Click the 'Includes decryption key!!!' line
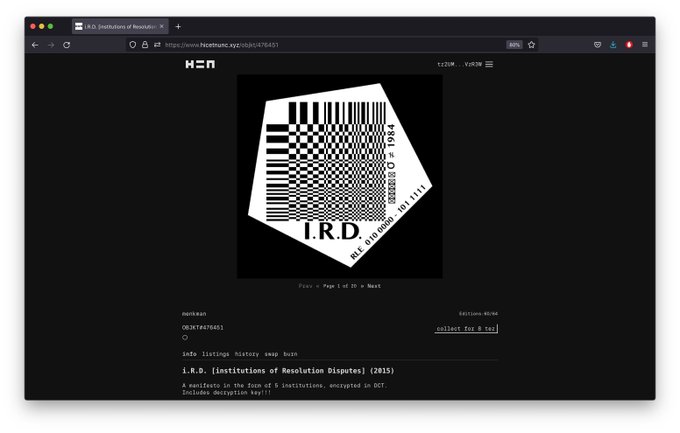 (x=226, y=393)
